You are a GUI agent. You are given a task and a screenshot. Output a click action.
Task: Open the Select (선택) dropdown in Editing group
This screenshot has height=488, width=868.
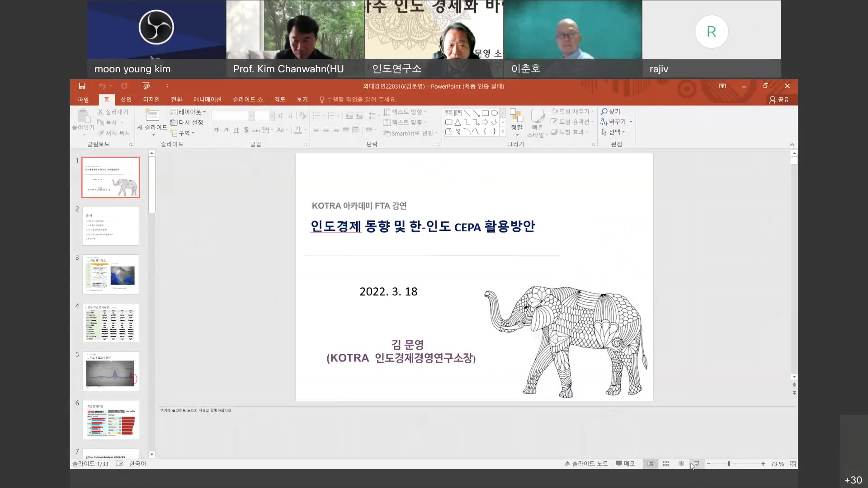(614, 132)
